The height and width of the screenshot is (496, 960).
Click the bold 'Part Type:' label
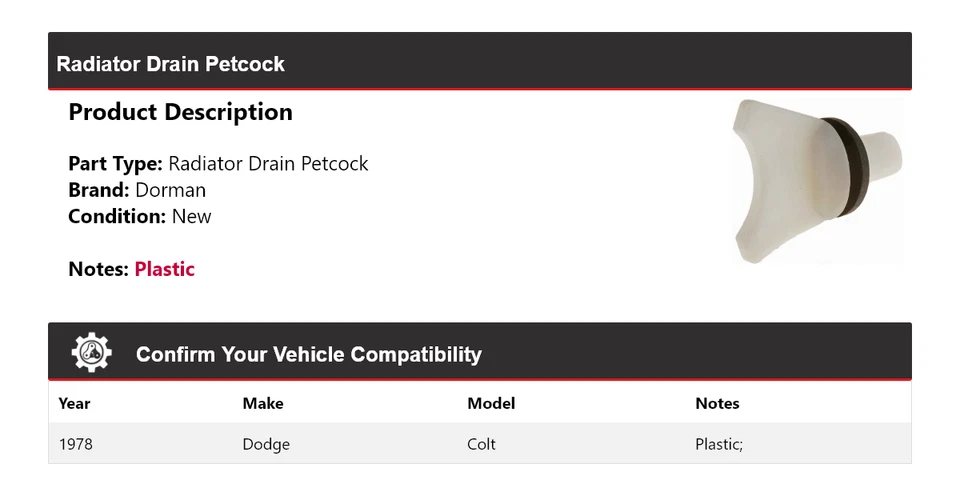(x=115, y=164)
